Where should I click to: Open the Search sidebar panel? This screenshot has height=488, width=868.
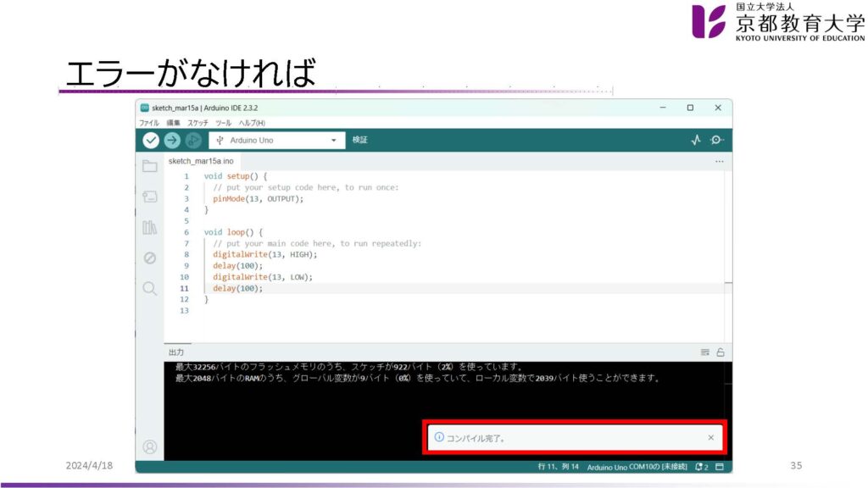150,288
